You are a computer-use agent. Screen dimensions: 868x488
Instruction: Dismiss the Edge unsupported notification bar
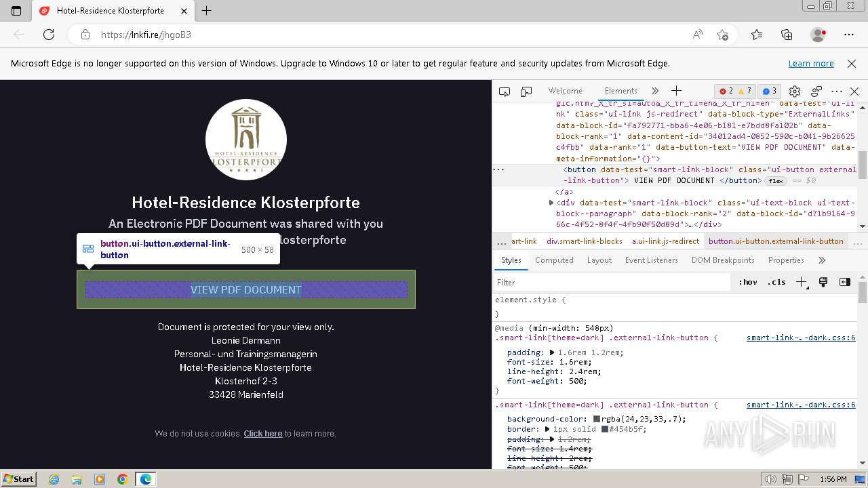click(852, 64)
